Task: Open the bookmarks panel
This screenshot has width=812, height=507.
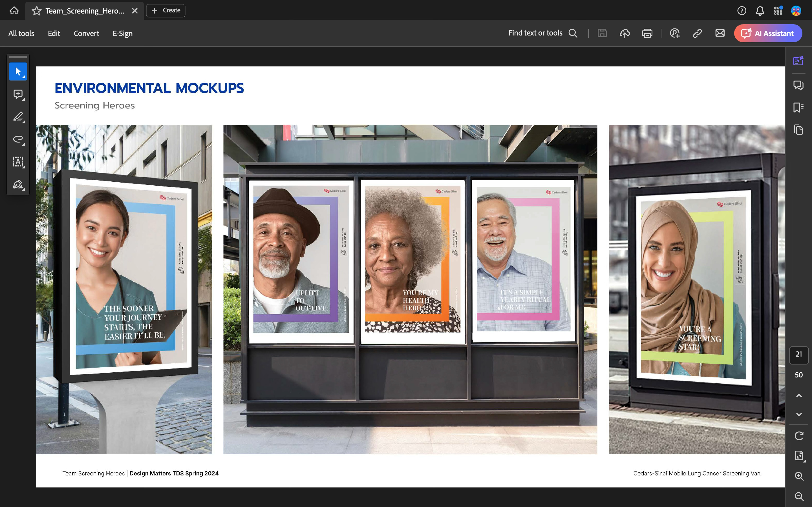Action: 798,108
